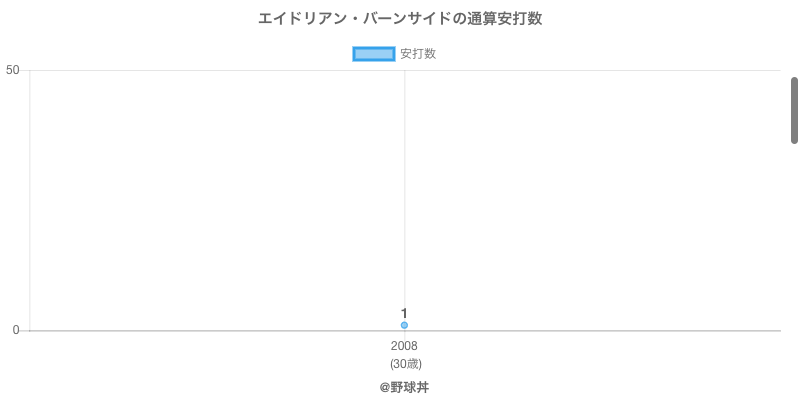Grab the vertical scrollbar thumb
The height and width of the screenshot is (400, 800).
click(794, 110)
